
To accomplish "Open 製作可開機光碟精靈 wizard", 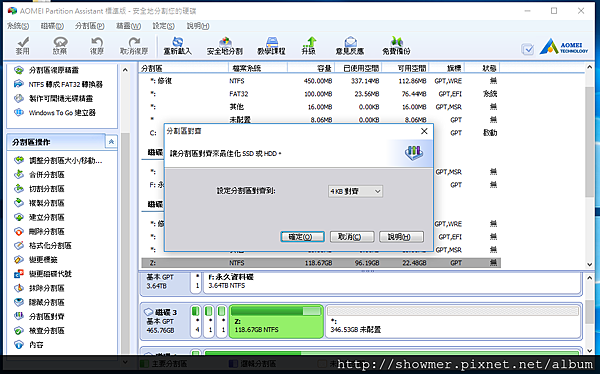I will [x=53, y=98].
